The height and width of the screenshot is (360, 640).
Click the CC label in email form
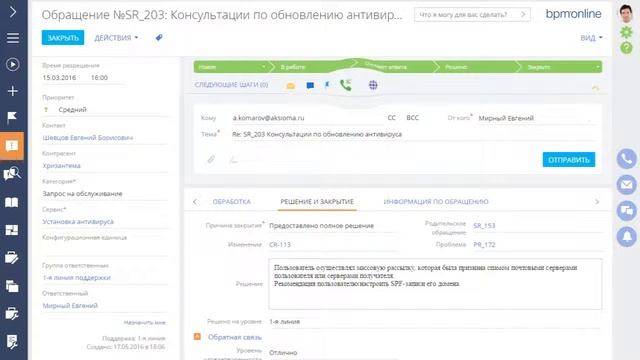[x=391, y=118]
